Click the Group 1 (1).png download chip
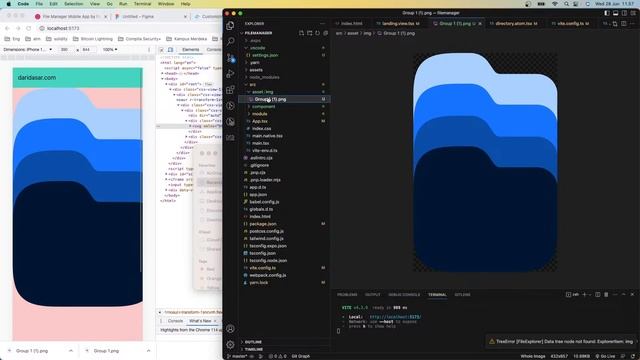Screen dimensions: 640x360 pos(32,351)
